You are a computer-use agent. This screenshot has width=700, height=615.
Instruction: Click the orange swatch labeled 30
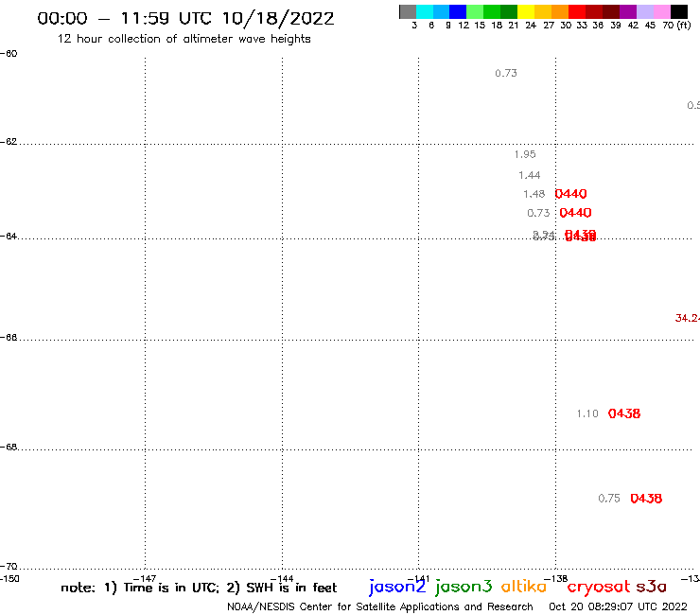[560, 11]
